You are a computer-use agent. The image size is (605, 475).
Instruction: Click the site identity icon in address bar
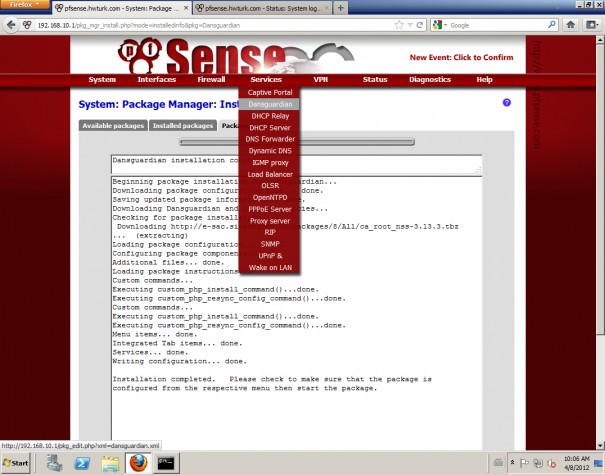click(27, 25)
